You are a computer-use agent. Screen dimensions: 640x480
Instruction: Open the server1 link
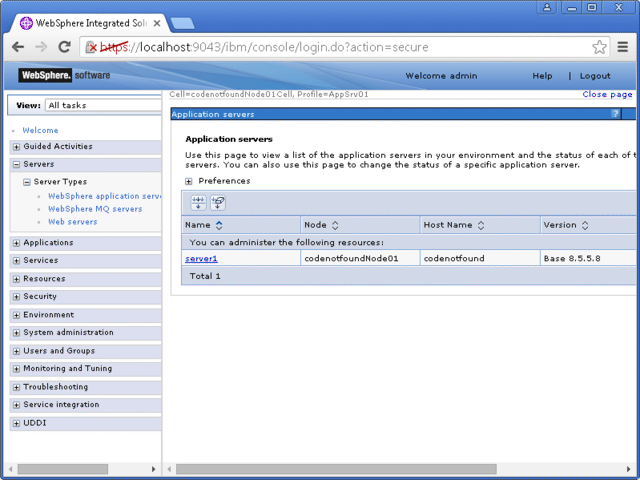[x=201, y=258]
